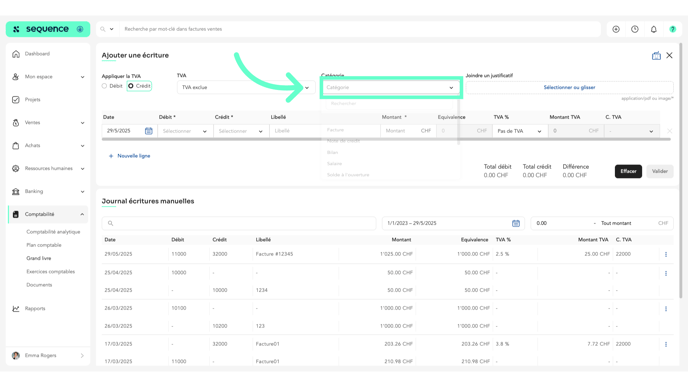This screenshot has width=688, height=387.
Task: Click the Valider button
Action: [x=659, y=171]
